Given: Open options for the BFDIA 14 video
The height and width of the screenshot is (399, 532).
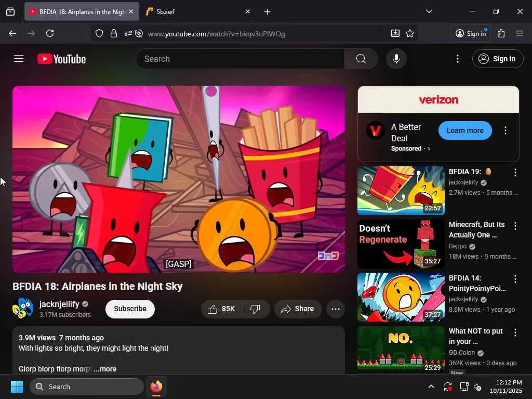Looking at the screenshot, I should coord(515,279).
